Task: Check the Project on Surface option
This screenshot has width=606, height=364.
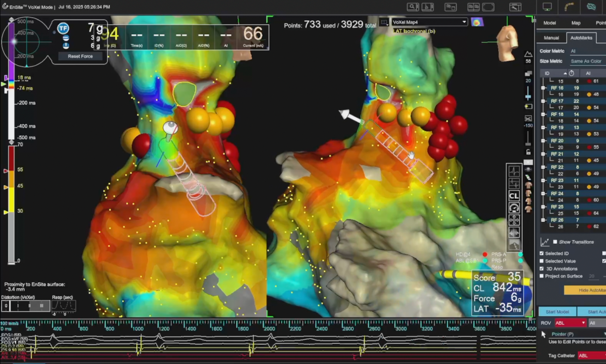Action: click(x=541, y=276)
